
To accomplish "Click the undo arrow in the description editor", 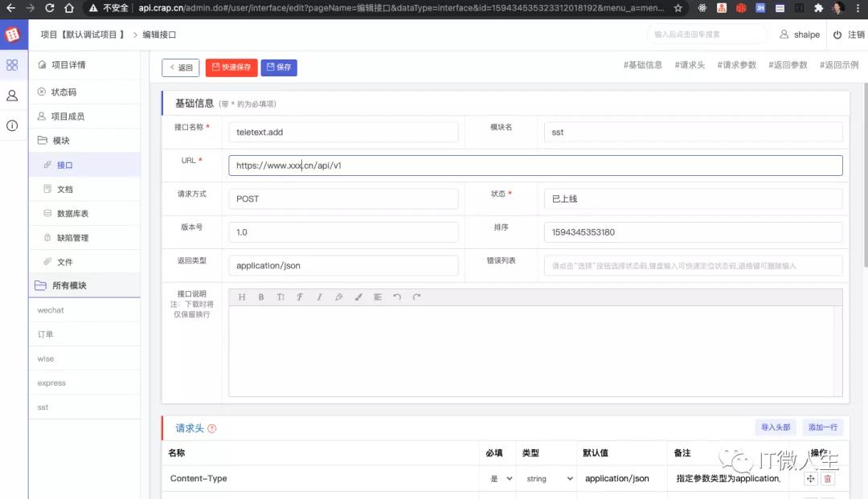I will 398,297.
